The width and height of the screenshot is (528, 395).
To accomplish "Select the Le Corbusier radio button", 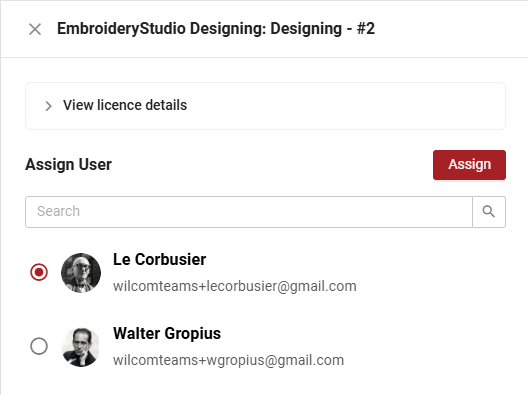I will click(39, 272).
